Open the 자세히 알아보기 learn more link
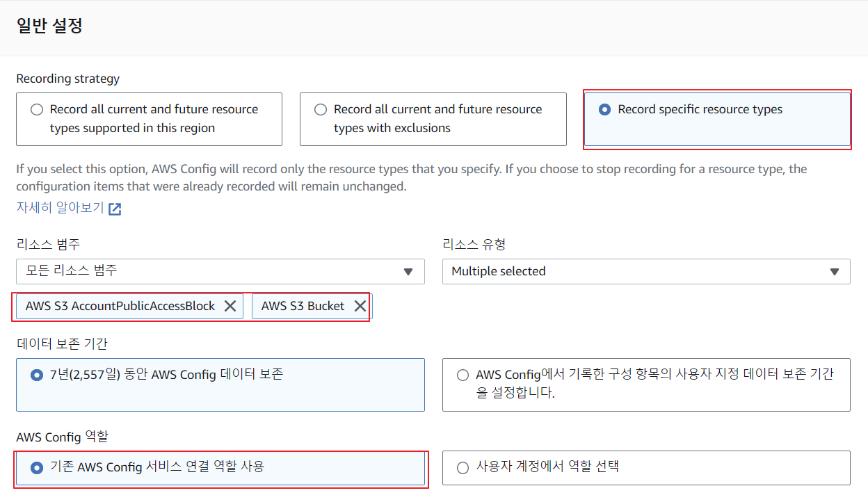 pyautogui.click(x=61, y=208)
